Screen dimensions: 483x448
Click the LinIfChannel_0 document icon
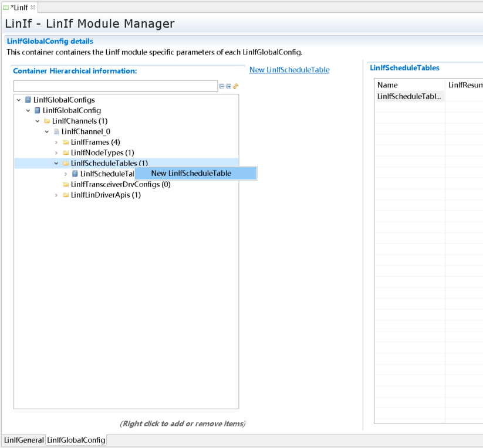[x=56, y=131]
